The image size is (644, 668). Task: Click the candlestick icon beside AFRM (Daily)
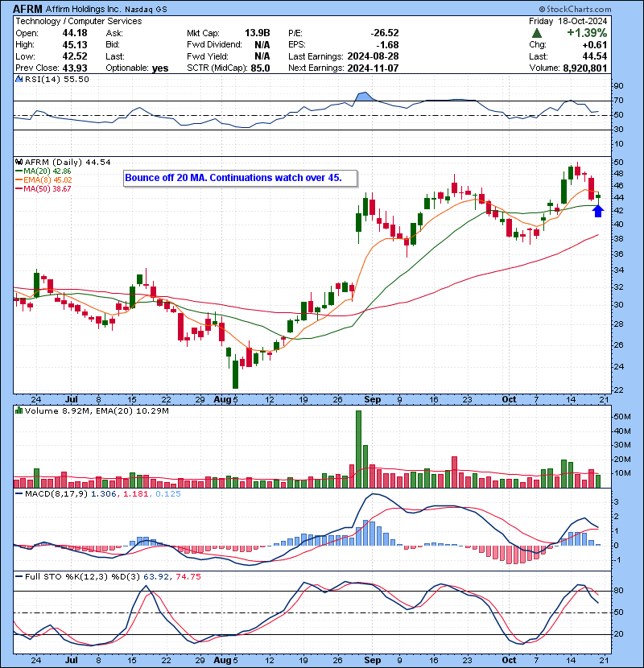(19, 162)
